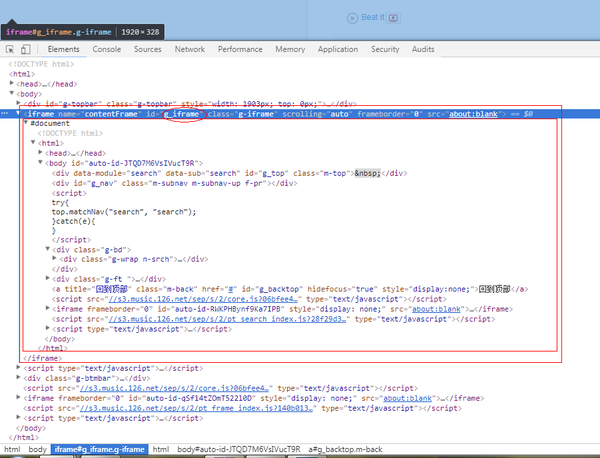Collapse the div class g-bd node

47,249
